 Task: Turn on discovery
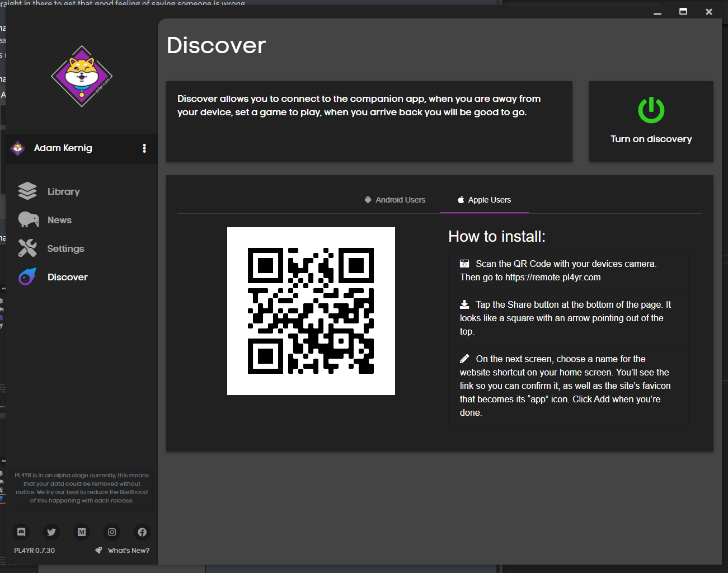[651, 121]
